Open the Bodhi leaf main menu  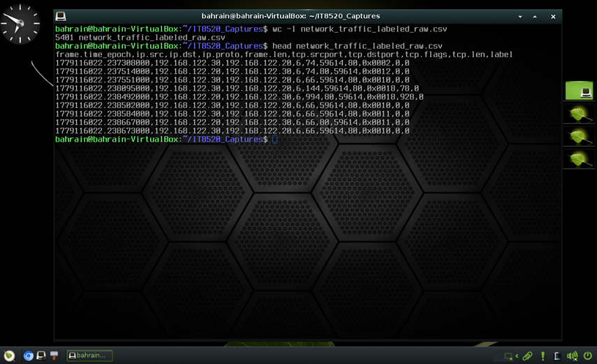click(x=9, y=356)
